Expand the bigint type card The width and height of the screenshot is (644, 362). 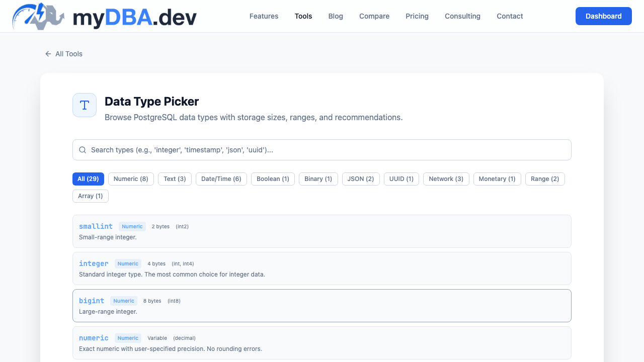[322, 306]
